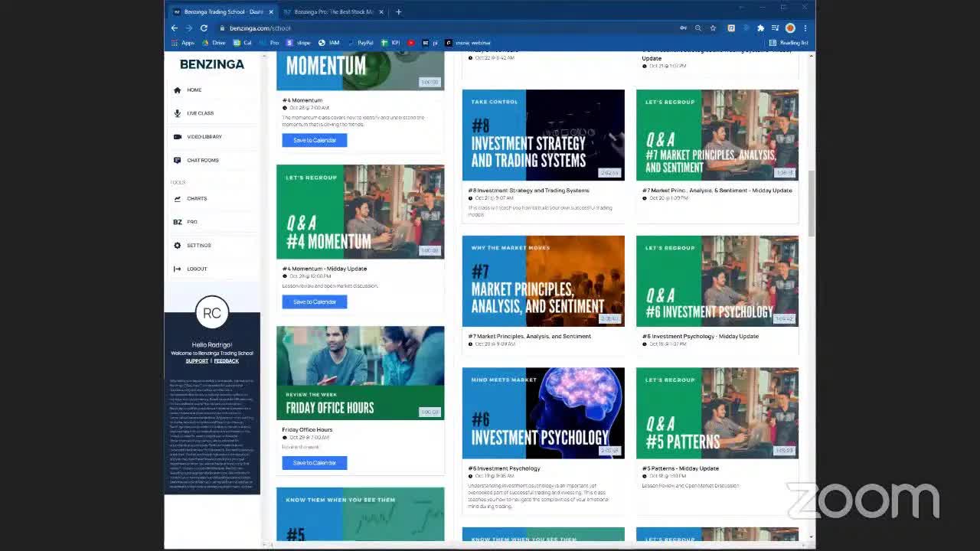Viewport: 980px width, 551px height.
Task: Go forward with the browser forward arrow
Action: [189, 28]
